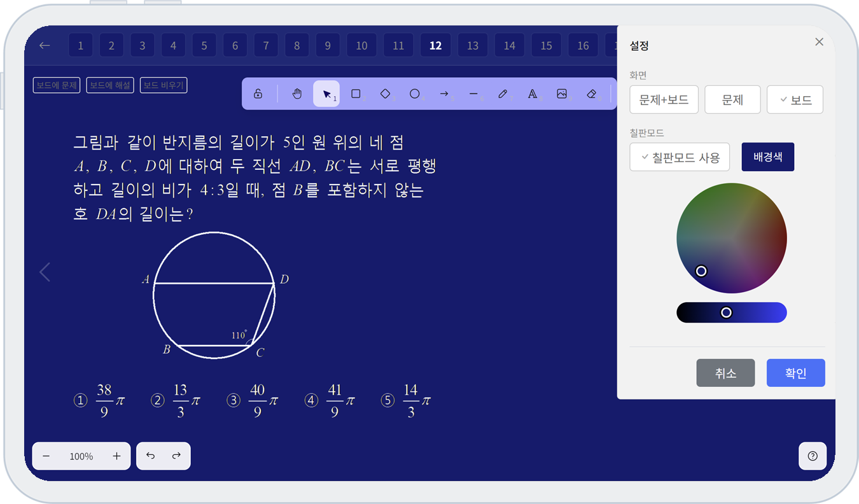This screenshot has width=859, height=504.
Task: Select the rectangle shape tool
Action: point(356,94)
